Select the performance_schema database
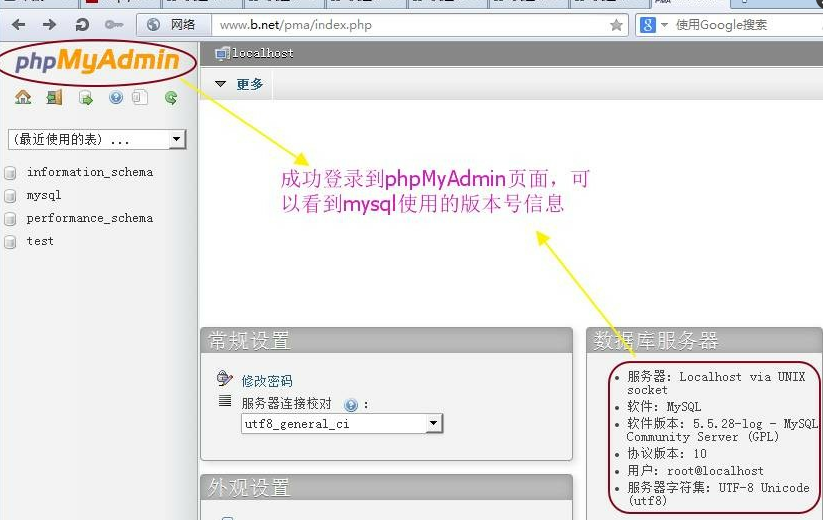 click(90, 218)
